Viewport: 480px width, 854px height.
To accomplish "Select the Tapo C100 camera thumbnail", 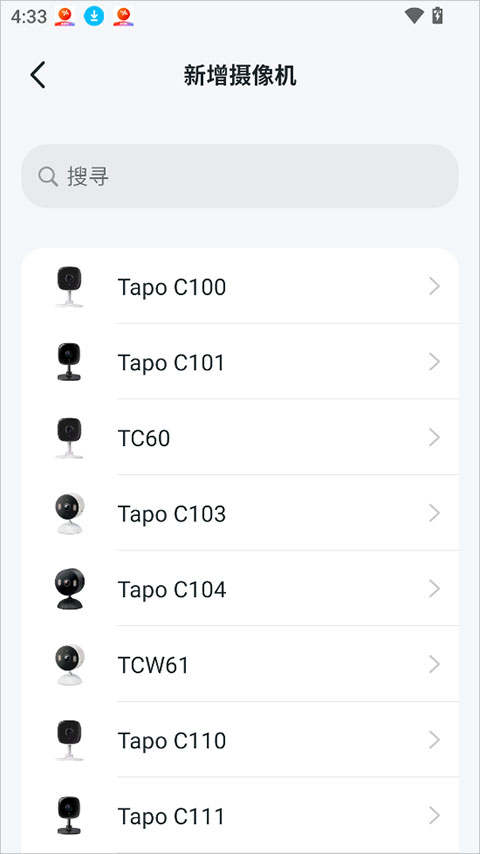I will [69, 286].
